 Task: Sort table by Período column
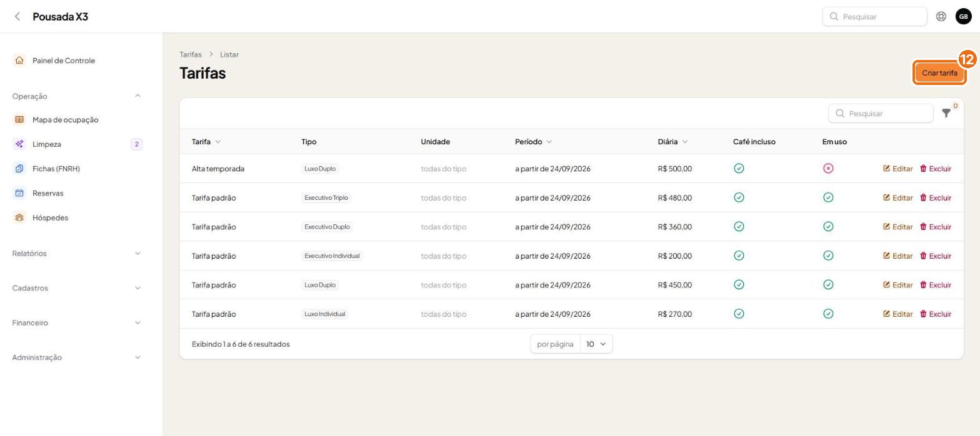point(533,142)
